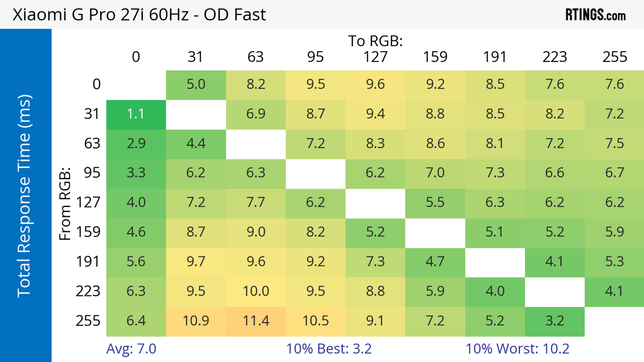Click the RTINGS.com logo
The width and height of the screenshot is (644, 362).
coord(596,15)
